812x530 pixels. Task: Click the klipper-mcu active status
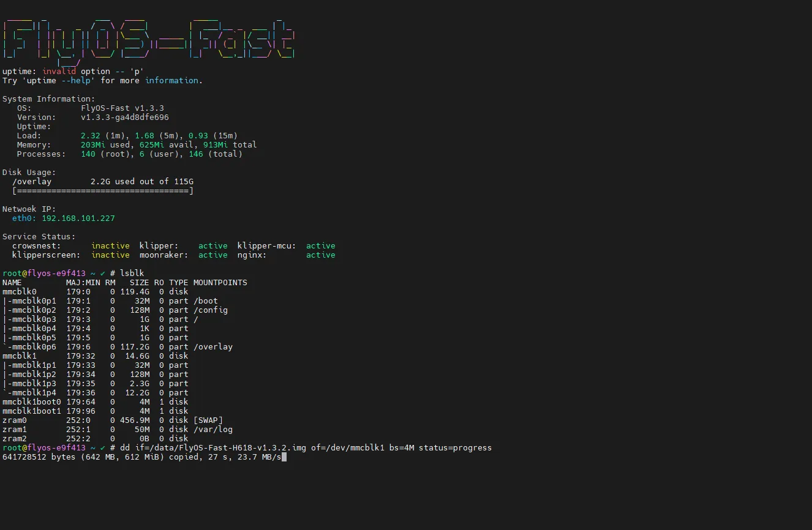[x=320, y=246]
